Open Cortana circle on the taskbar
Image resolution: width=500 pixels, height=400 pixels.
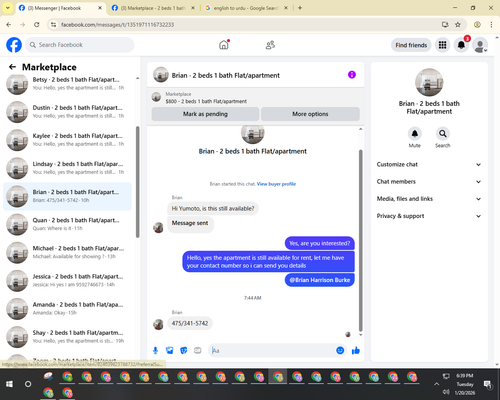pyautogui.click(x=28, y=384)
